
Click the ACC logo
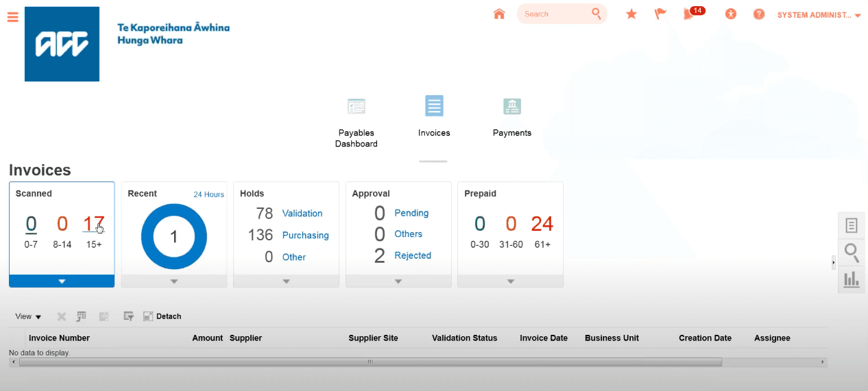point(62,45)
